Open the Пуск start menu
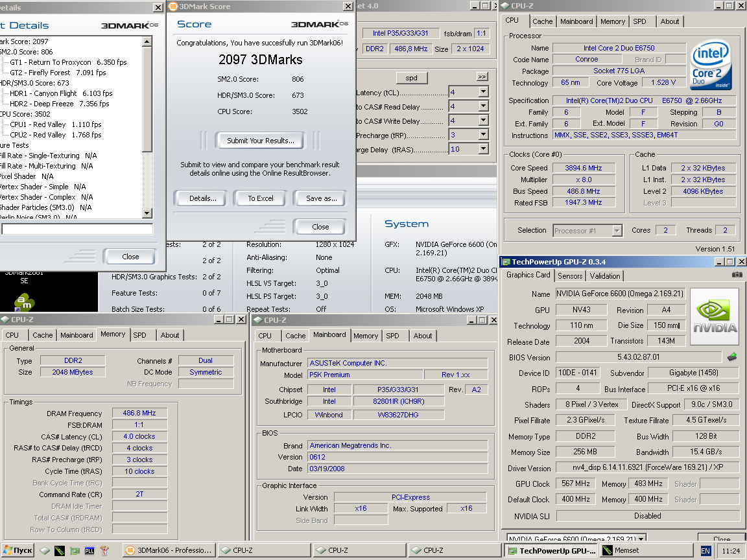The width and height of the screenshot is (747, 560). tap(18, 550)
